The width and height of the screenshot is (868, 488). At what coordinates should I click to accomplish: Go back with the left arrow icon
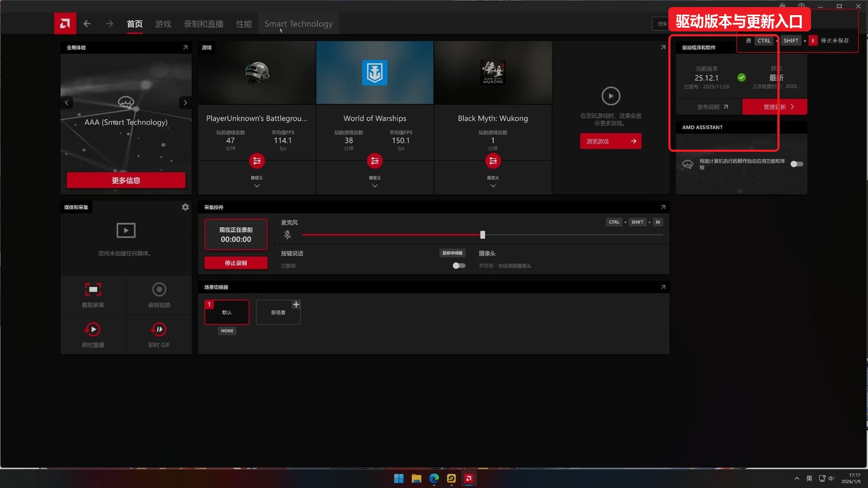click(x=87, y=24)
